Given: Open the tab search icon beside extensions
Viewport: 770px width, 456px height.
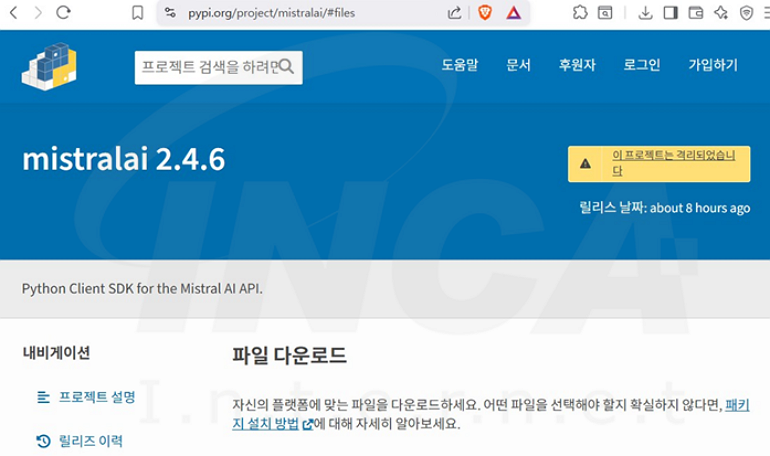Looking at the screenshot, I should tap(605, 13).
